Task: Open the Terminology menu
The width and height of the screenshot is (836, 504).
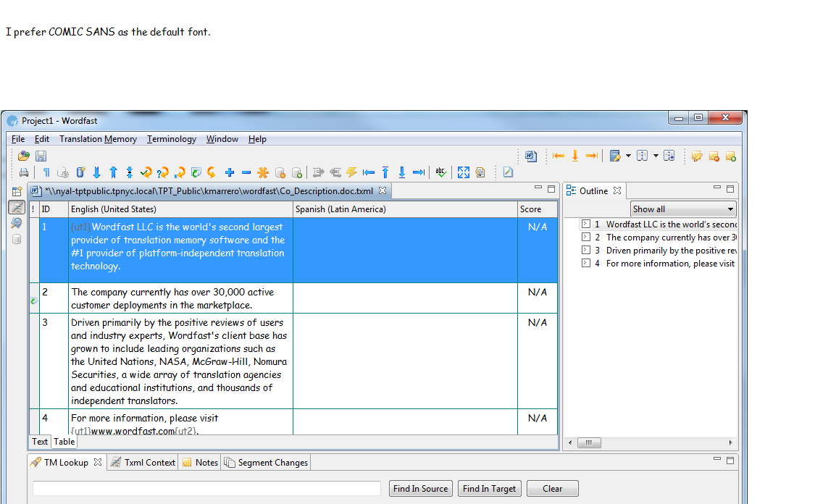Action: [172, 139]
